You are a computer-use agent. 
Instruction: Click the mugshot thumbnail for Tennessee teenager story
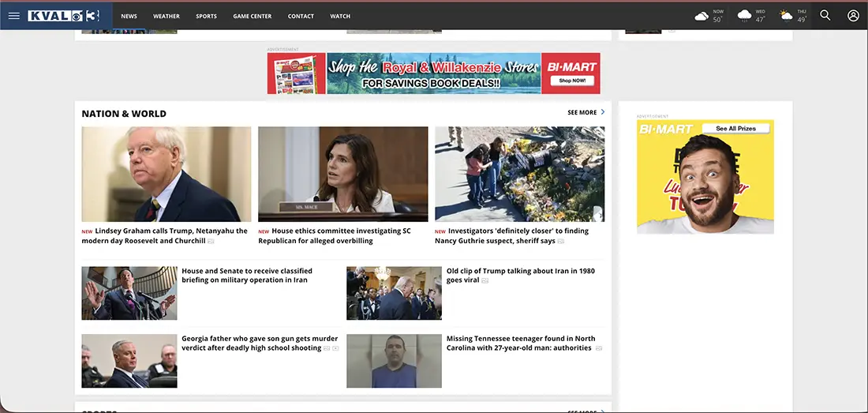(394, 361)
